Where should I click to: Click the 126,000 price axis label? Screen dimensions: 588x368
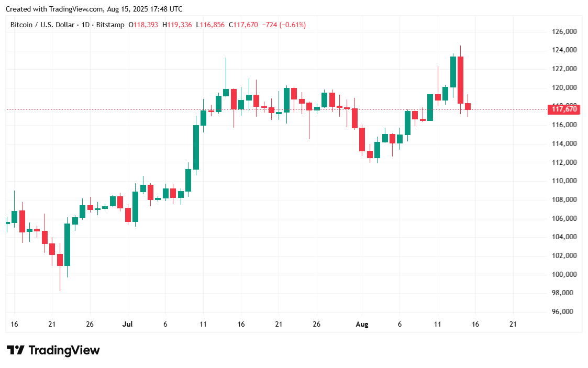(564, 32)
